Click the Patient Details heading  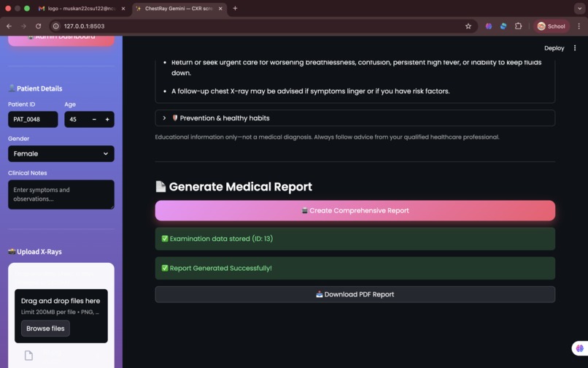pyautogui.click(x=35, y=88)
